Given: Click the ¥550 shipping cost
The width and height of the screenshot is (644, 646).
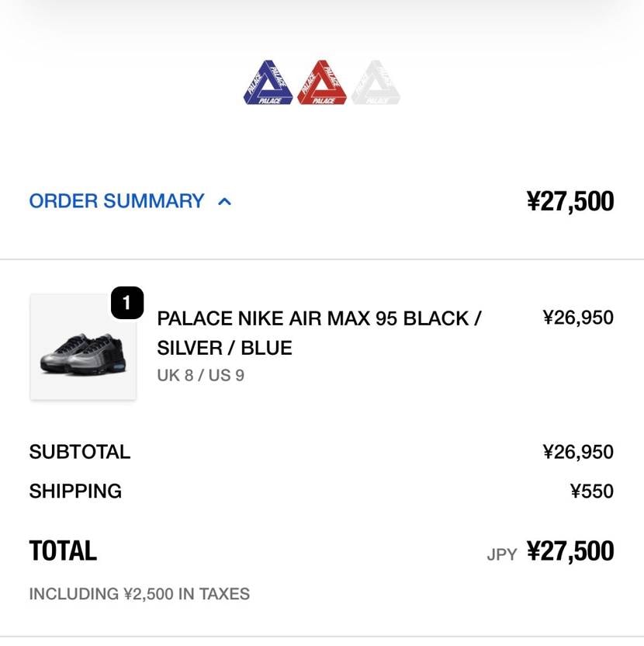Looking at the screenshot, I should (591, 491).
